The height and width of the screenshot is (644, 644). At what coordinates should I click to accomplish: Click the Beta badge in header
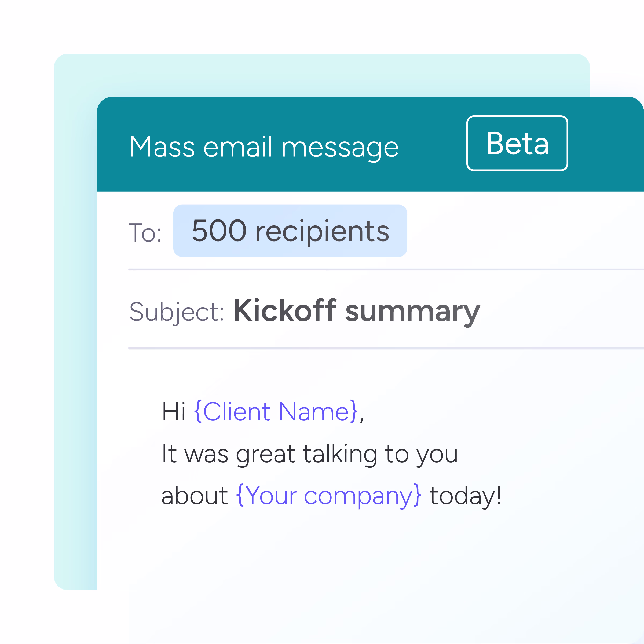coord(517,143)
